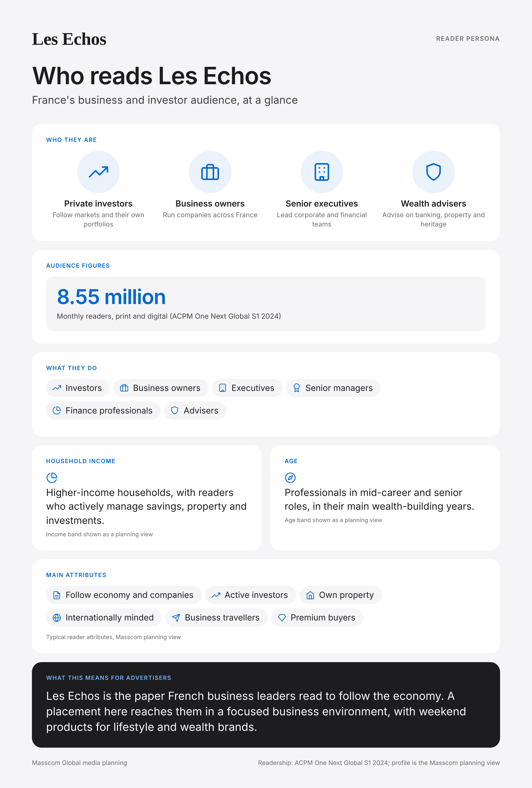The width and height of the screenshot is (532, 788).
Task: Click the Senior executives building icon
Action: point(322,172)
